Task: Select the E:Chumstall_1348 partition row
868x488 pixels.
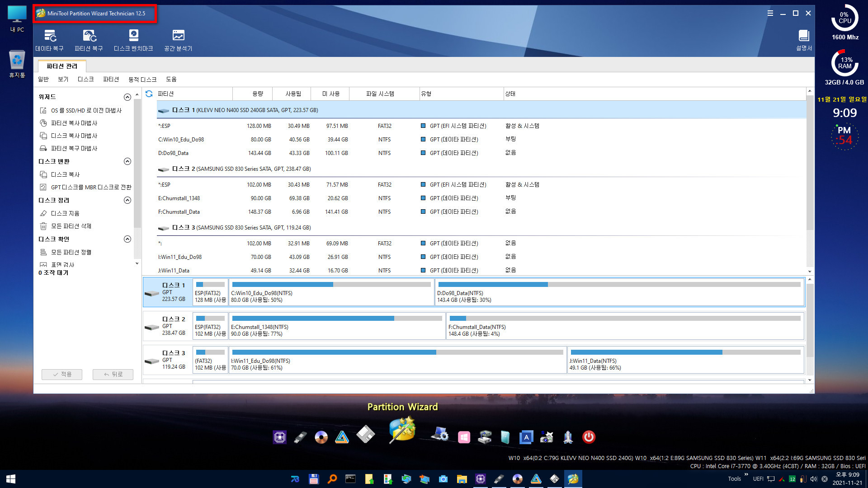Action: click(481, 198)
